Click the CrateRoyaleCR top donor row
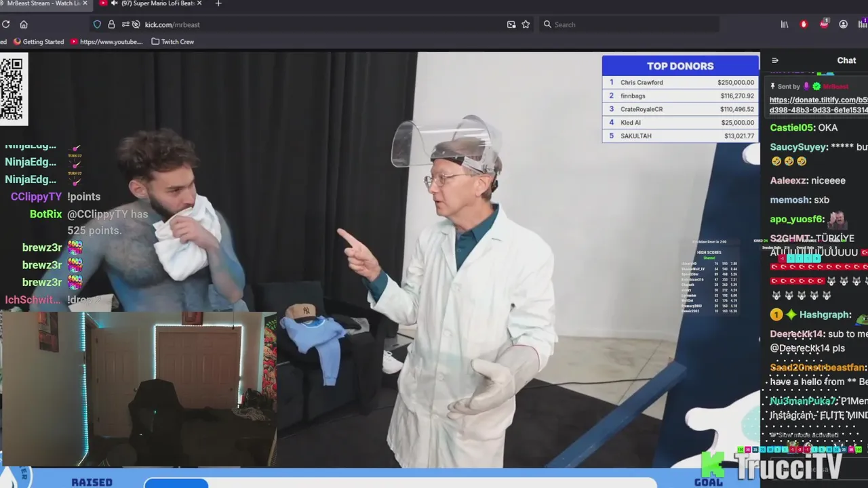 [680, 109]
